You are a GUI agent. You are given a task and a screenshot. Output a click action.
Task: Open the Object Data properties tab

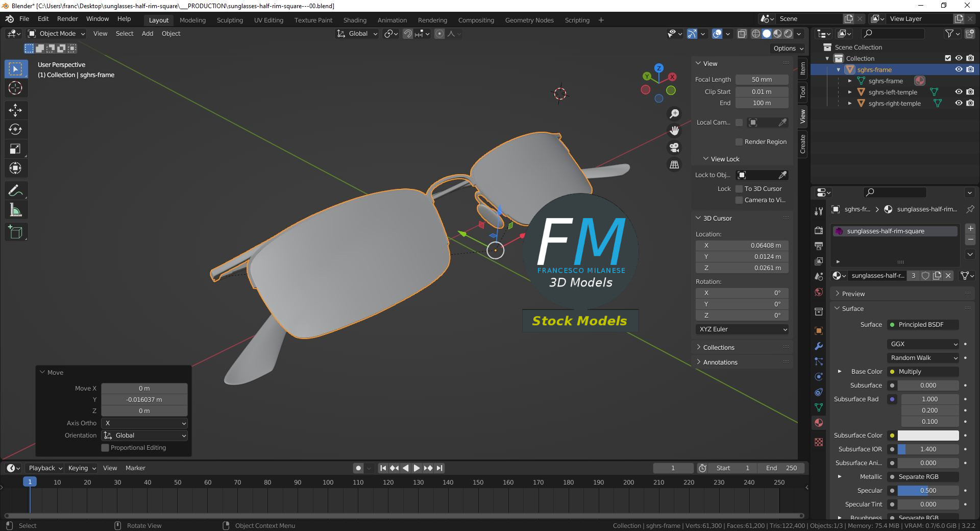[x=819, y=407]
